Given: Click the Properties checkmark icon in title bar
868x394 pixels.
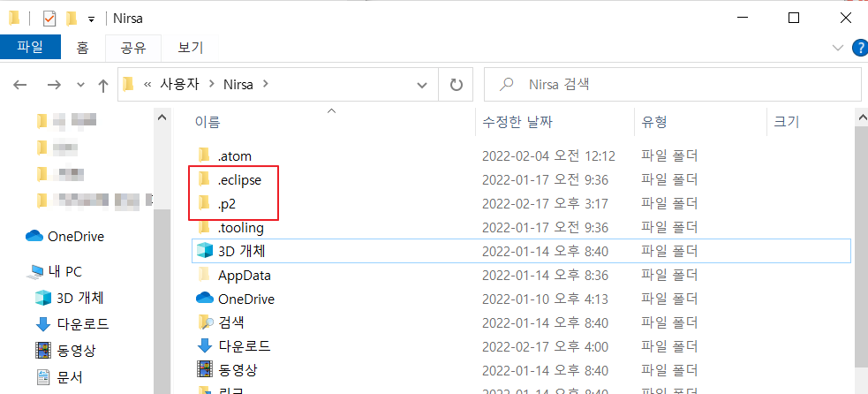Looking at the screenshot, I should click(x=49, y=19).
